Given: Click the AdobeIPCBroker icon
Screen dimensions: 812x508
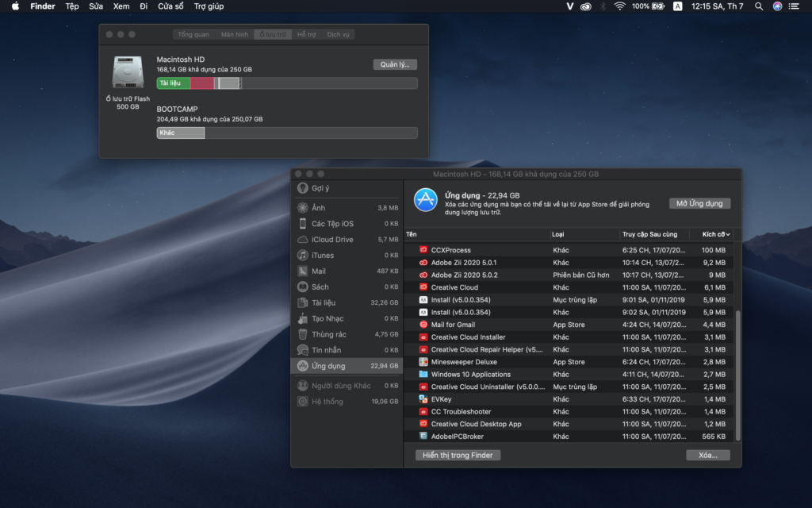Looking at the screenshot, I should coord(423,437).
